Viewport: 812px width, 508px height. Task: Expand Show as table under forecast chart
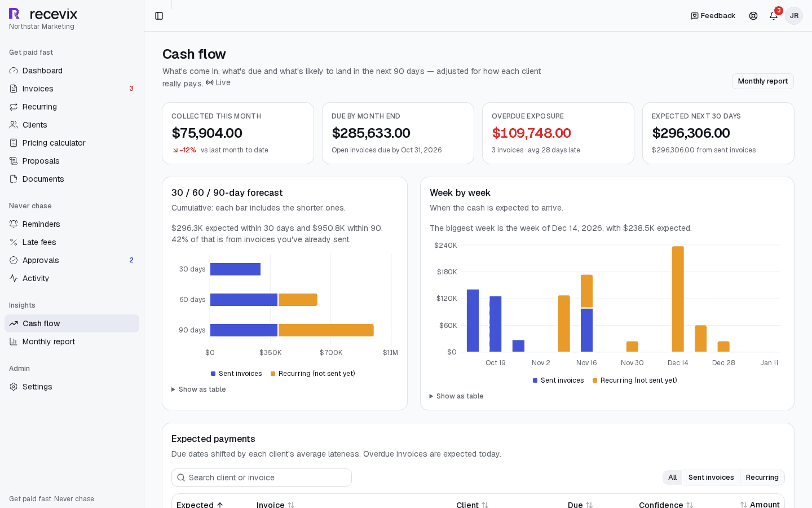[198, 389]
